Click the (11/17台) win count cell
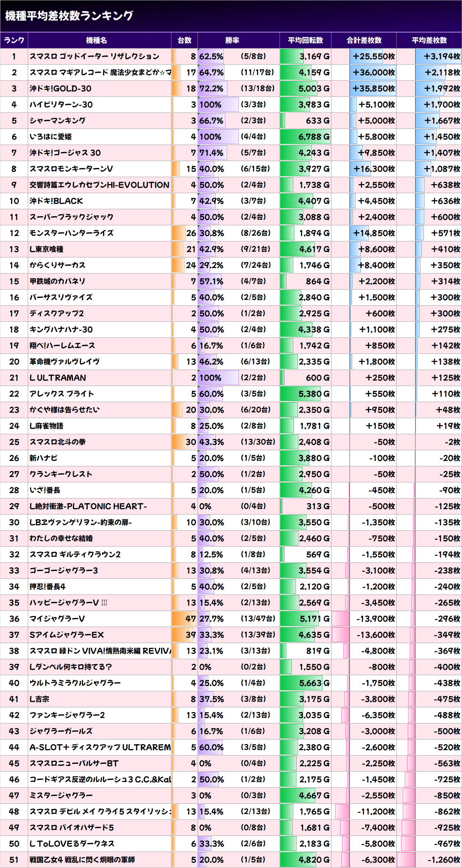 click(x=257, y=72)
